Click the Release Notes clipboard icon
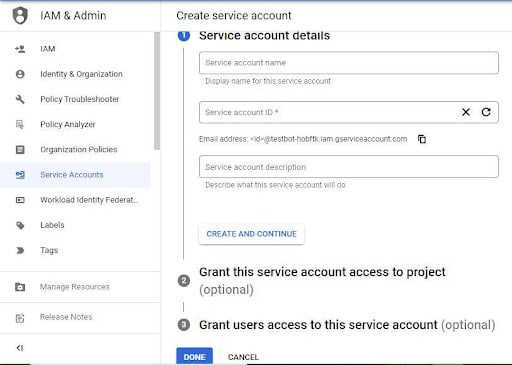512x365 pixels. 20,318
